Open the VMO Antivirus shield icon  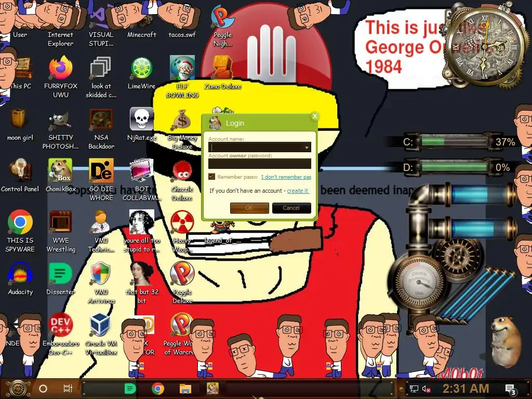101,283
